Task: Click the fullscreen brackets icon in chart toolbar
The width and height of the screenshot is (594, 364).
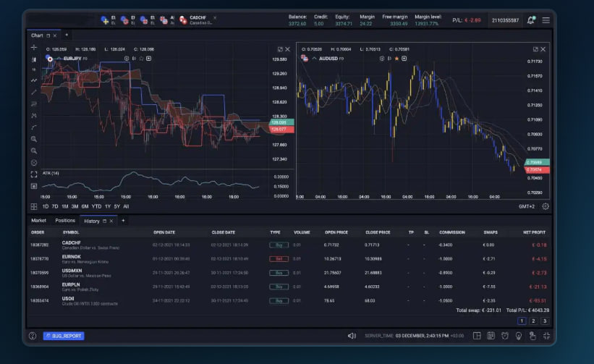Action: [x=34, y=174]
